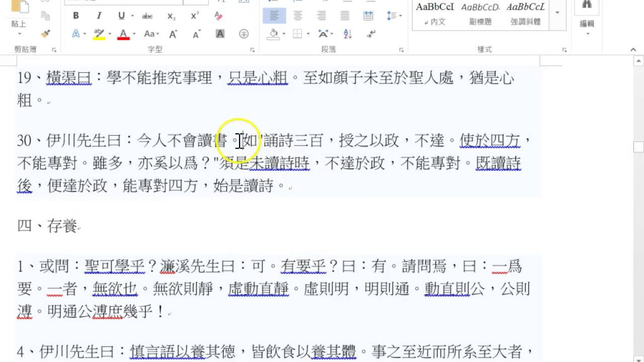Expand the styles gallery
This screenshot has height=362, width=644.
pos(557,13)
